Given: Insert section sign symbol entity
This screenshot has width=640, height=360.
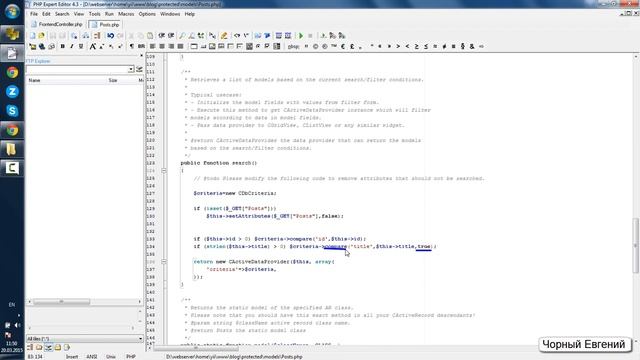Looking at the screenshot, I should (463, 47).
